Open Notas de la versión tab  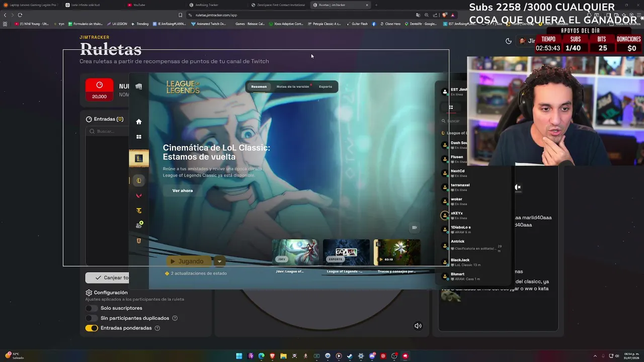point(293,86)
